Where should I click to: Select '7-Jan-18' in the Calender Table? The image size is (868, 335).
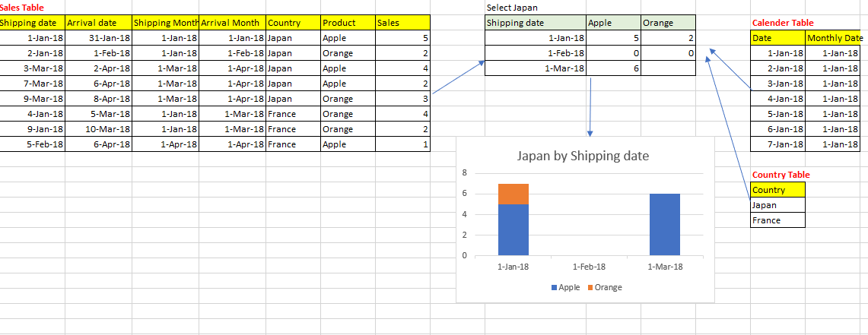point(777,144)
